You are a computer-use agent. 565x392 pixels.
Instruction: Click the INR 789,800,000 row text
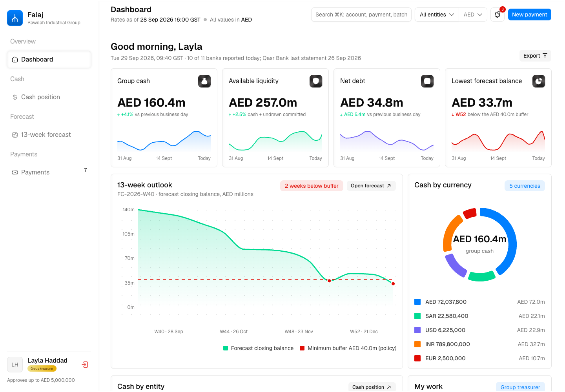tap(448, 344)
